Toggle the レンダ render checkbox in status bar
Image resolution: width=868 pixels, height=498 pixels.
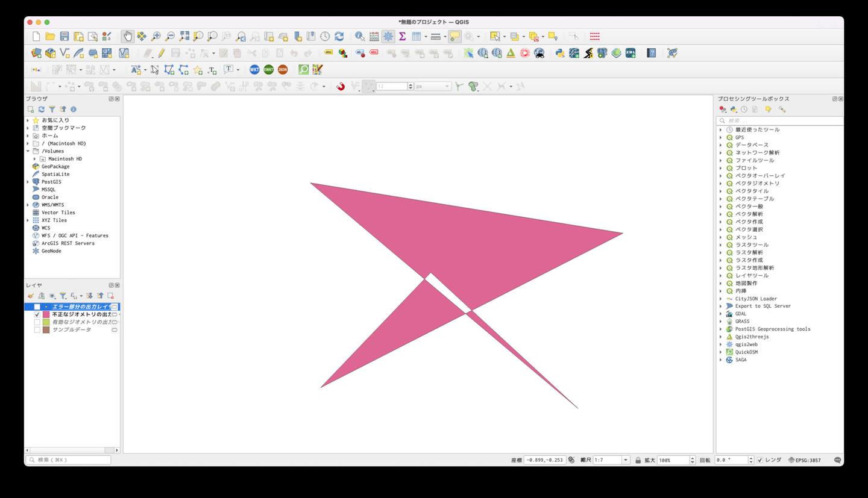pyautogui.click(x=760, y=460)
